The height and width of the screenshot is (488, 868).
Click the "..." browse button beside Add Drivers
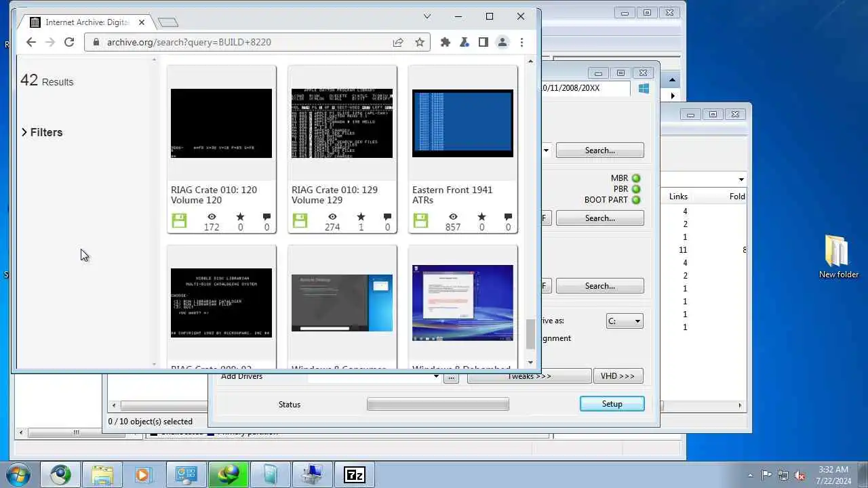pyautogui.click(x=451, y=377)
